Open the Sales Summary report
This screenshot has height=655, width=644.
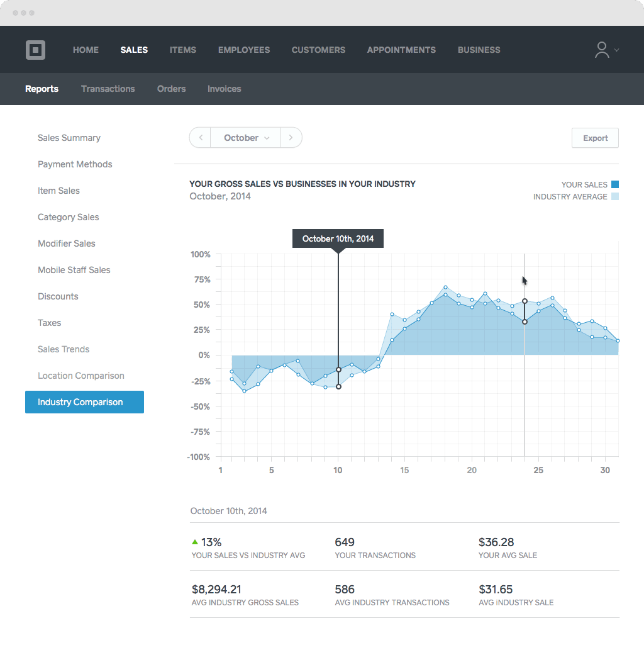point(69,138)
